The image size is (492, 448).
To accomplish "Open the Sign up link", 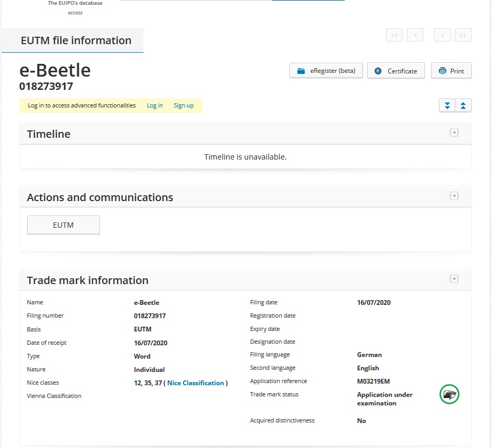I will pyautogui.click(x=184, y=105).
